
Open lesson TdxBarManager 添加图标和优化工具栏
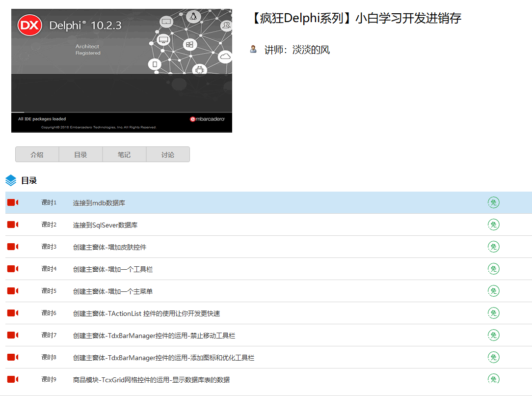pos(163,357)
